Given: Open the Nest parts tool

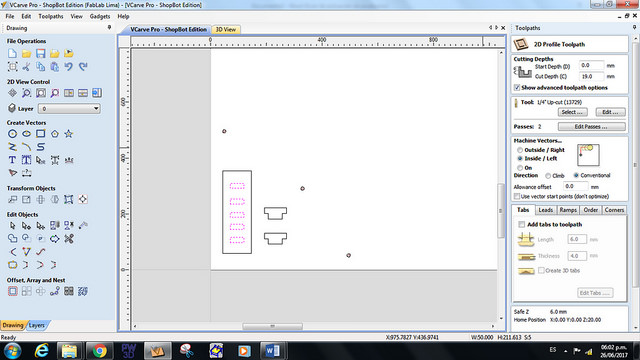Looking at the screenshot, I should (83, 291).
